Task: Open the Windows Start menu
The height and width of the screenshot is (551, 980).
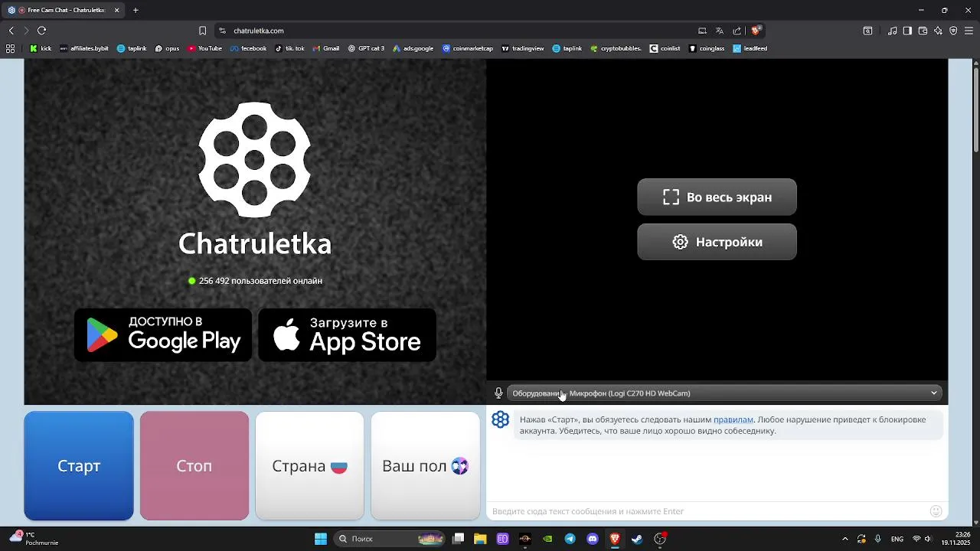Action: click(x=321, y=539)
